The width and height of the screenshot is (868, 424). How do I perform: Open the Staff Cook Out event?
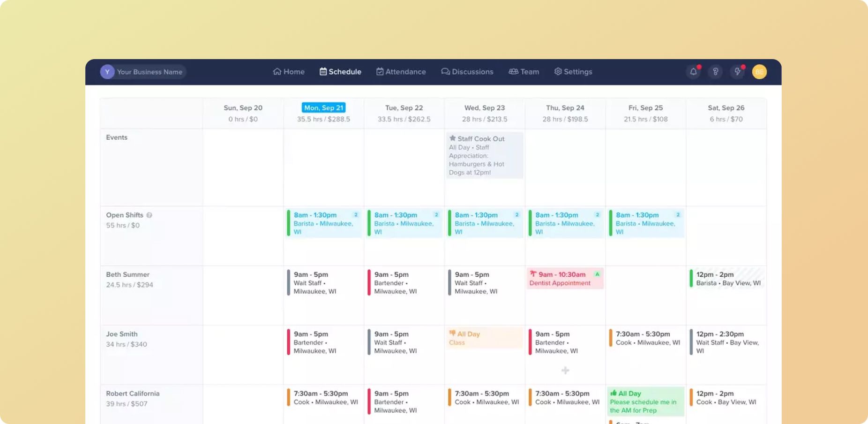pos(485,155)
